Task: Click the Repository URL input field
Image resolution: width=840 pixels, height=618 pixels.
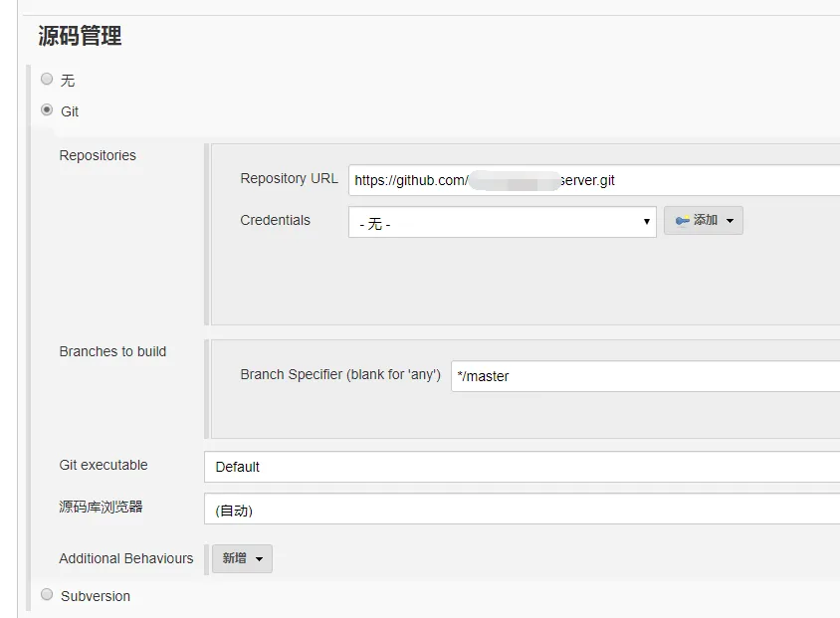Action: [x=594, y=180]
